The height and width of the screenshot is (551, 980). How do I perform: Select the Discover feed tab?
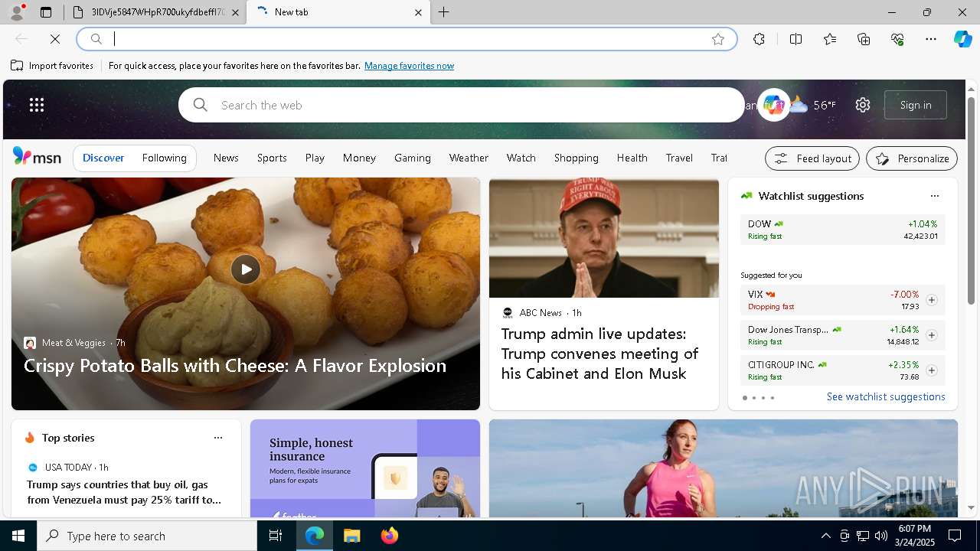[103, 158]
